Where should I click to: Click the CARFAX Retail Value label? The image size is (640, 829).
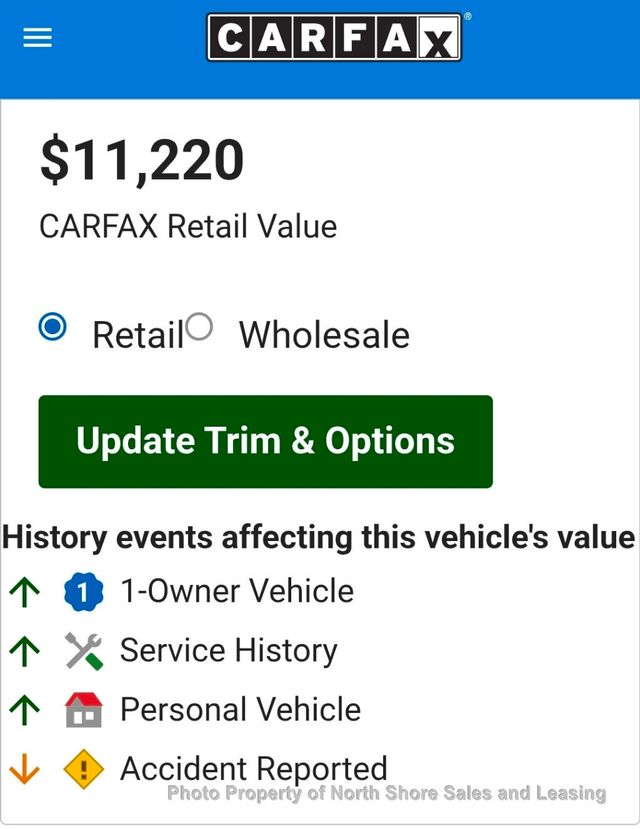point(188,226)
